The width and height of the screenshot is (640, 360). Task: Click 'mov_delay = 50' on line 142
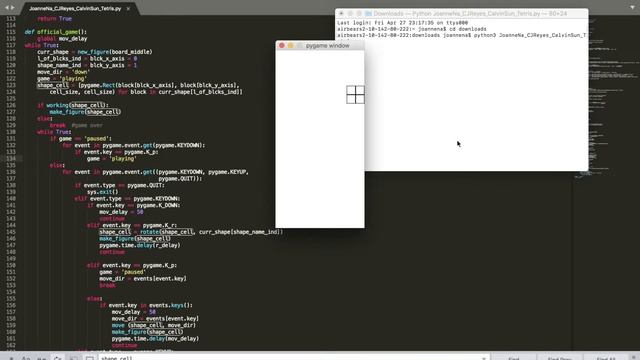121,212
